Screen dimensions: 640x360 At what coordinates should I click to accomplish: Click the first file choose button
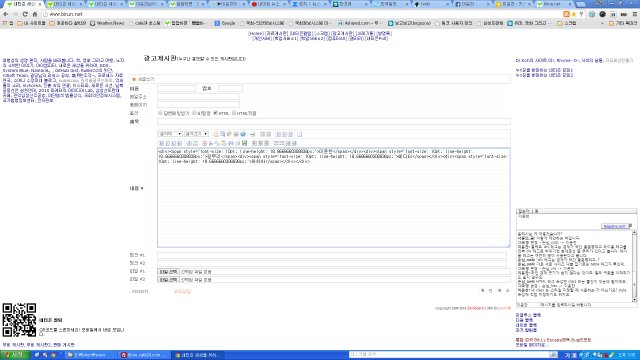(x=168, y=271)
